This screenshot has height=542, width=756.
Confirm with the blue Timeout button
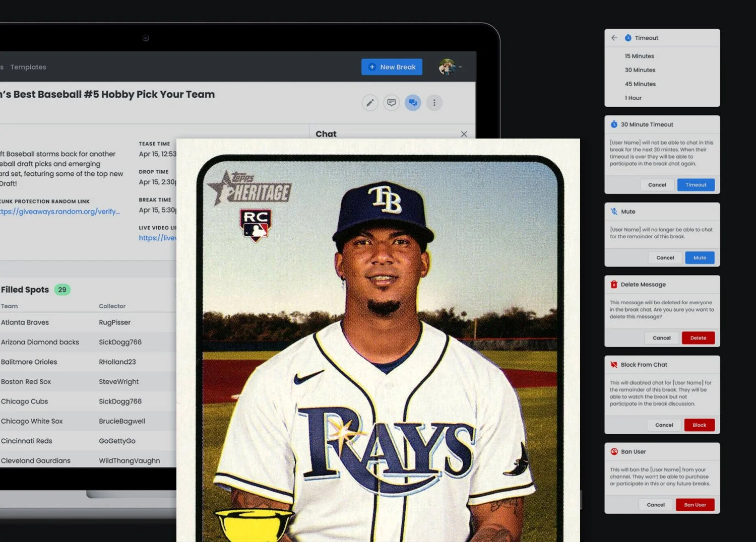[x=696, y=185]
